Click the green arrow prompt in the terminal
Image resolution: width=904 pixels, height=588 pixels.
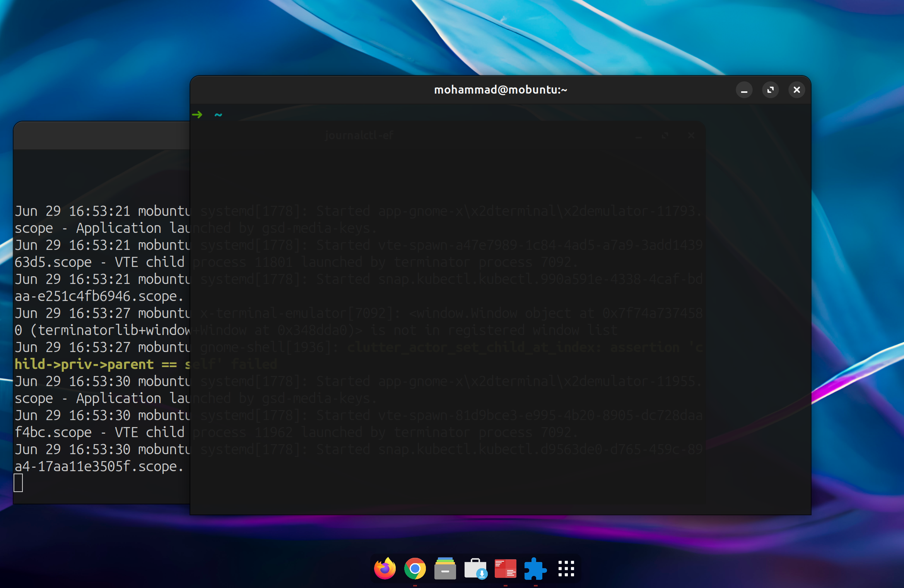click(x=198, y=115)
